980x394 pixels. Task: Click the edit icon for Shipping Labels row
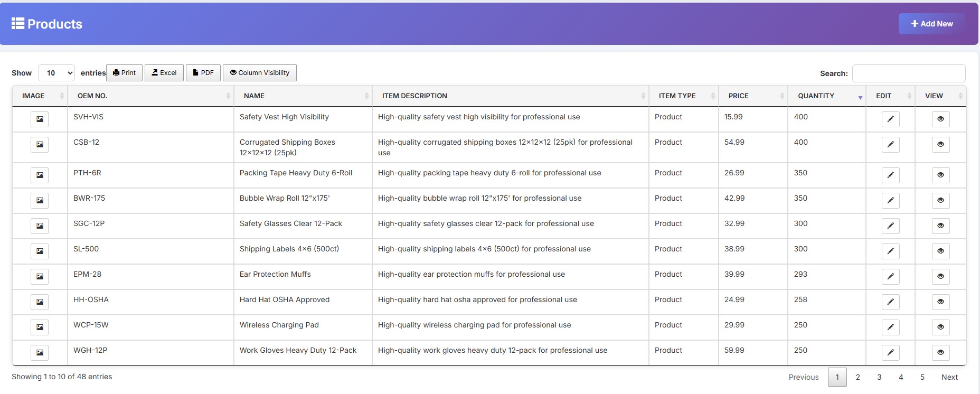[890, 251]
